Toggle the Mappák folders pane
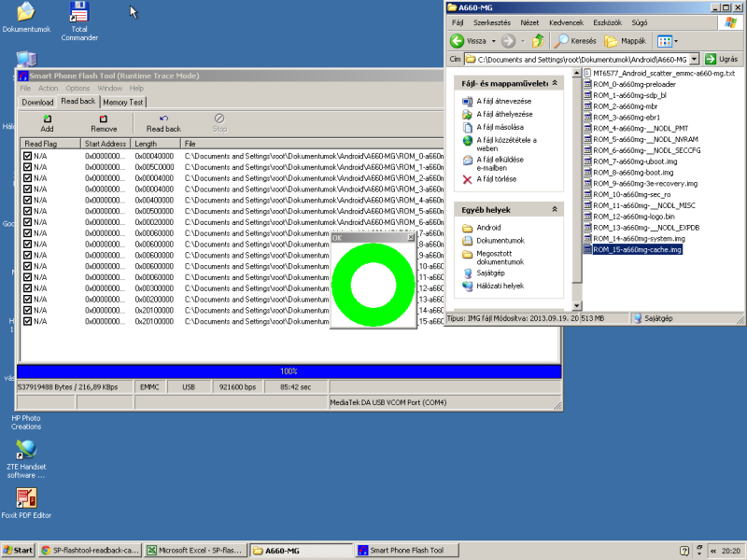Viewport: 747px width, 560px height. (626, 41)
